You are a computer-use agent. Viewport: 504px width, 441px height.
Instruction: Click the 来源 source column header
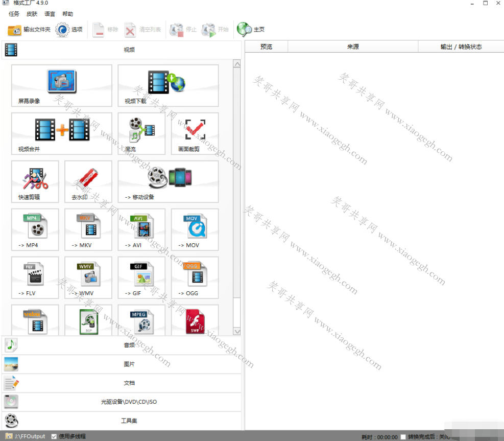click(x=353, y=47)
